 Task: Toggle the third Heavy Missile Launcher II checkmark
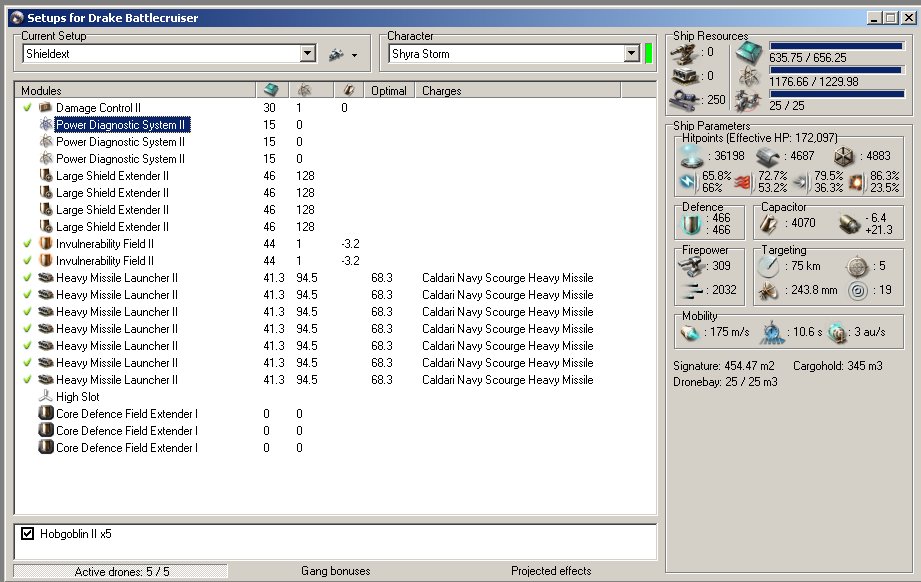tap(27, 311)
